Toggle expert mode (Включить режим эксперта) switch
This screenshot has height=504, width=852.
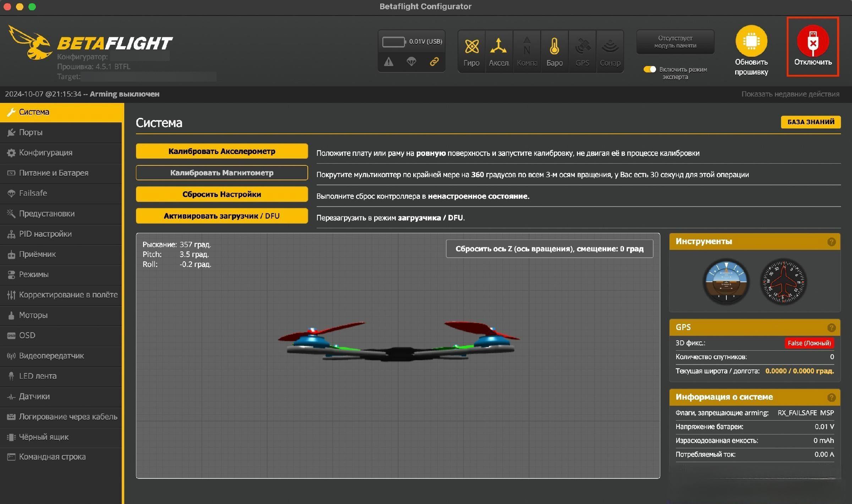click(x=650, y=69)
